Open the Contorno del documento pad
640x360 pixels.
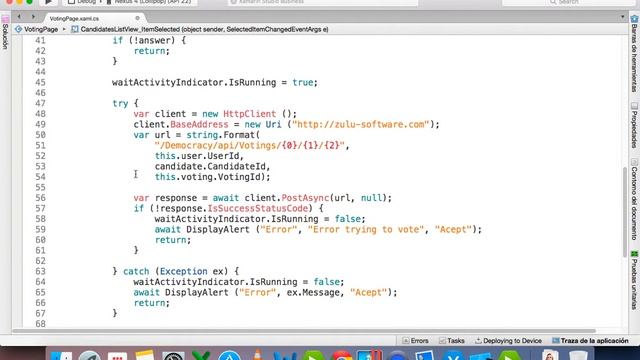[x=634, y=199]
